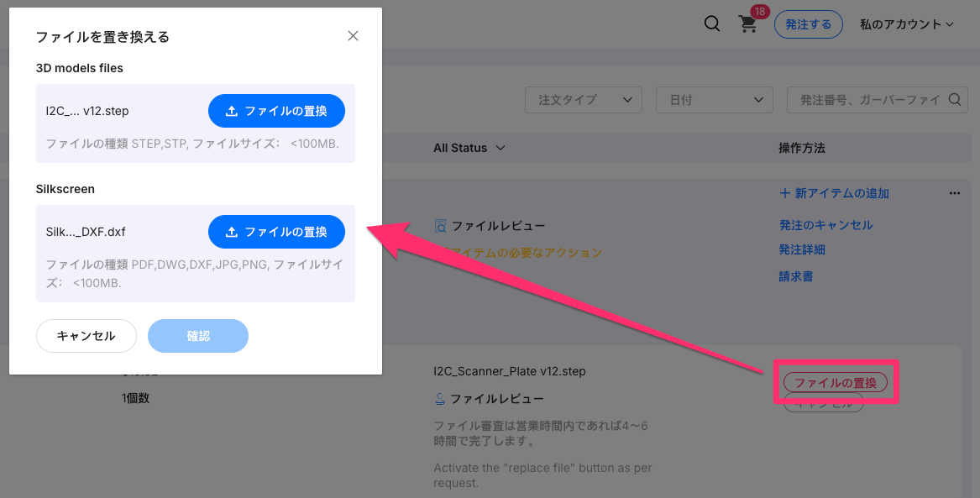Image resolution: width=980 pixels, height=498 pixels.
Task: Click the search icon in the order search field
Action: [x=954, y=100]
